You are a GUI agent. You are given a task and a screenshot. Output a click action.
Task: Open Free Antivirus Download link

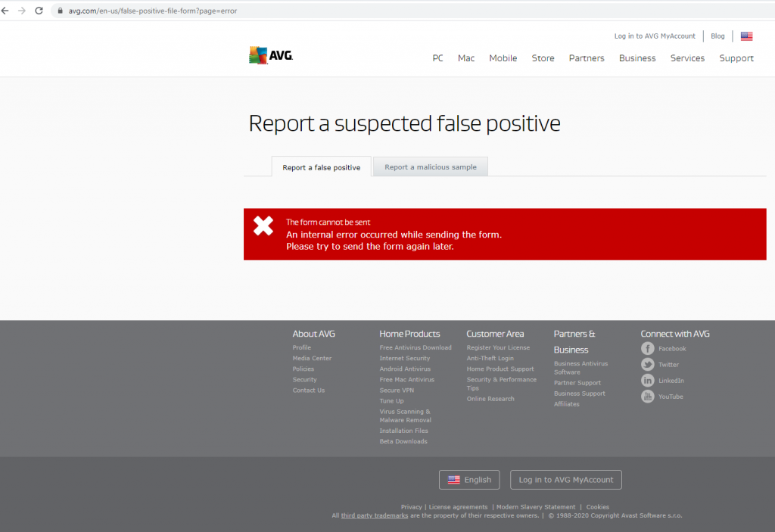point(415,348)
